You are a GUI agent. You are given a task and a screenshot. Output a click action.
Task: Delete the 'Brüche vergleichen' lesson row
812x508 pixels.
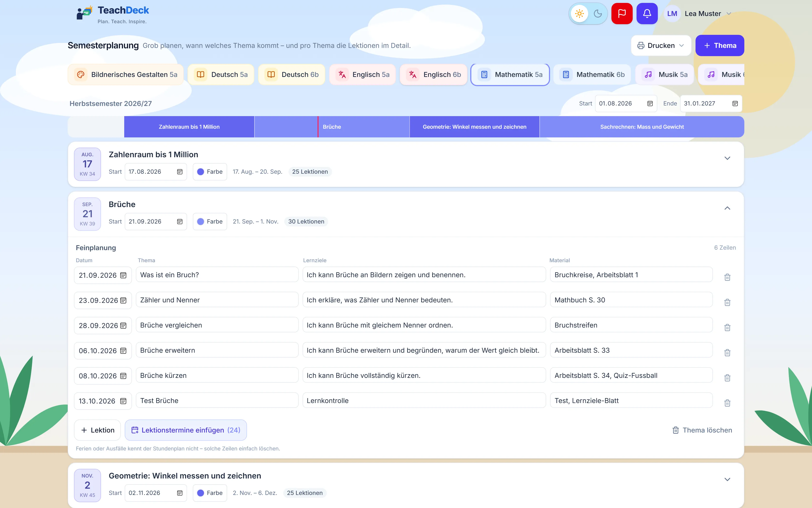(727, 328)
